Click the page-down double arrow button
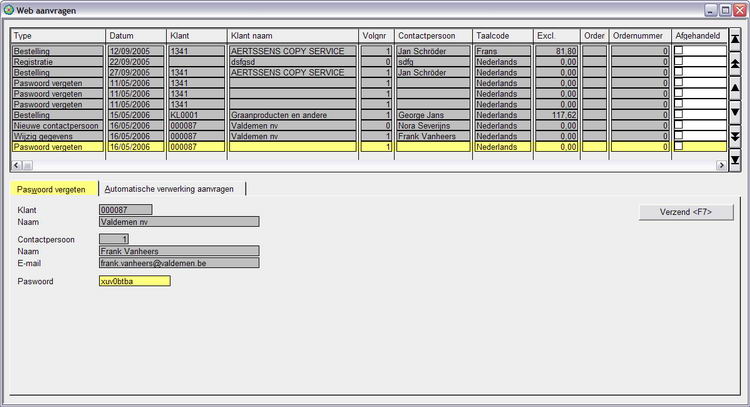Viewport: 750px width, 407px height. click(735, 136)
